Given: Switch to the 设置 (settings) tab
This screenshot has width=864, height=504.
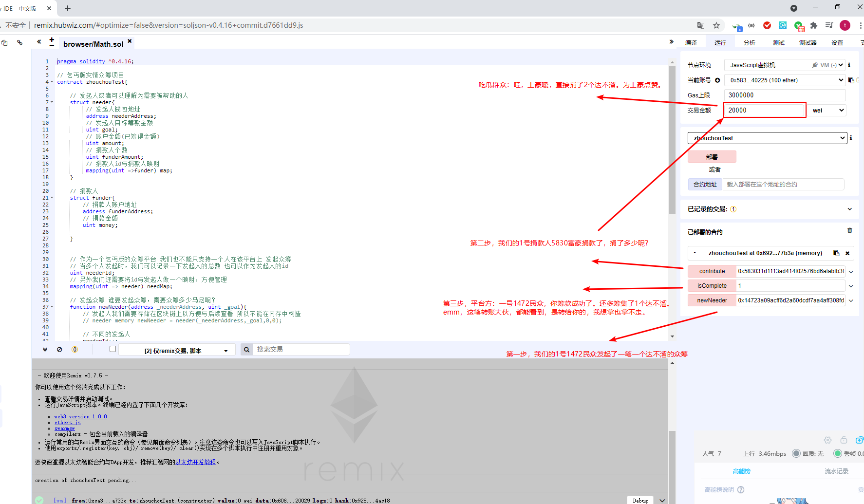Looking at the screenshot, I should (837, 43).
